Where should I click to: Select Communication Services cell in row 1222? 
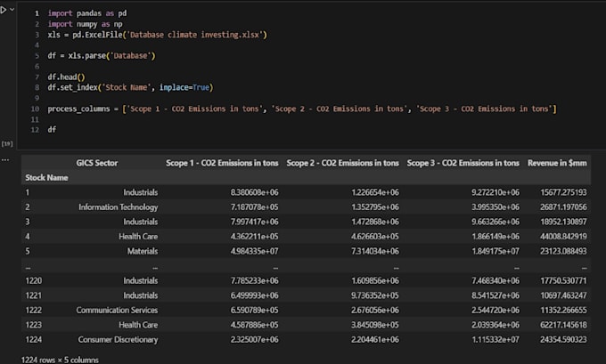tap(117, 310)
